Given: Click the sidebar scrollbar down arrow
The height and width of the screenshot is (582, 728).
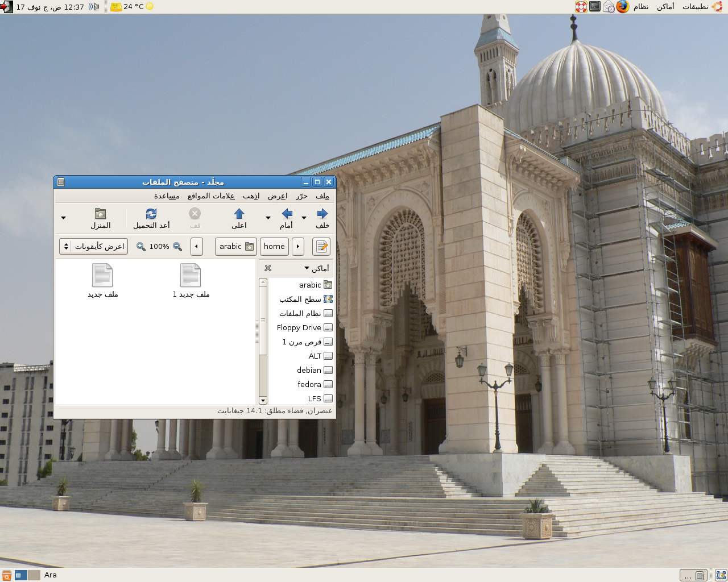Looking at the screenshot, I should click(263, 400).
